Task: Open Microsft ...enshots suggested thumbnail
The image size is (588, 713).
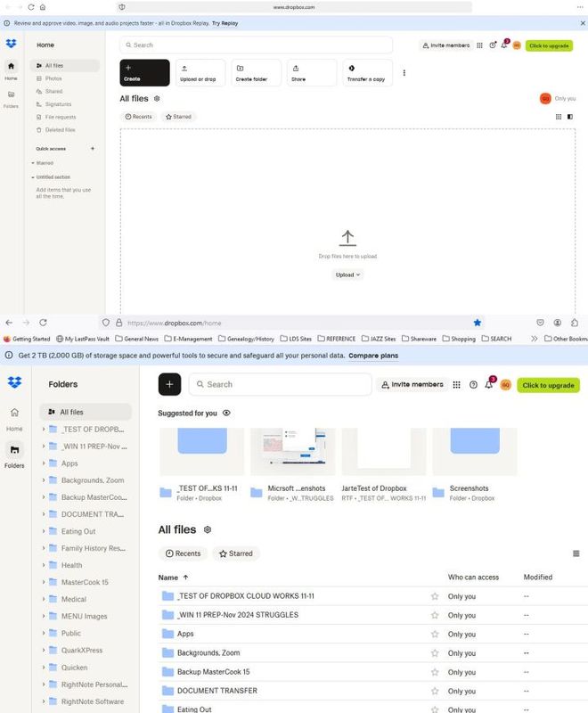Action: click(x=293, y=451)
